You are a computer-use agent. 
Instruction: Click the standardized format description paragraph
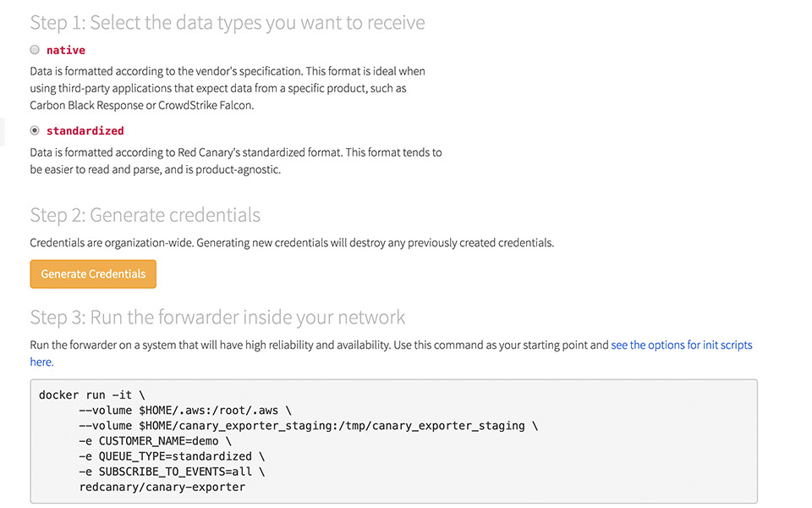[x=235, y=161]
